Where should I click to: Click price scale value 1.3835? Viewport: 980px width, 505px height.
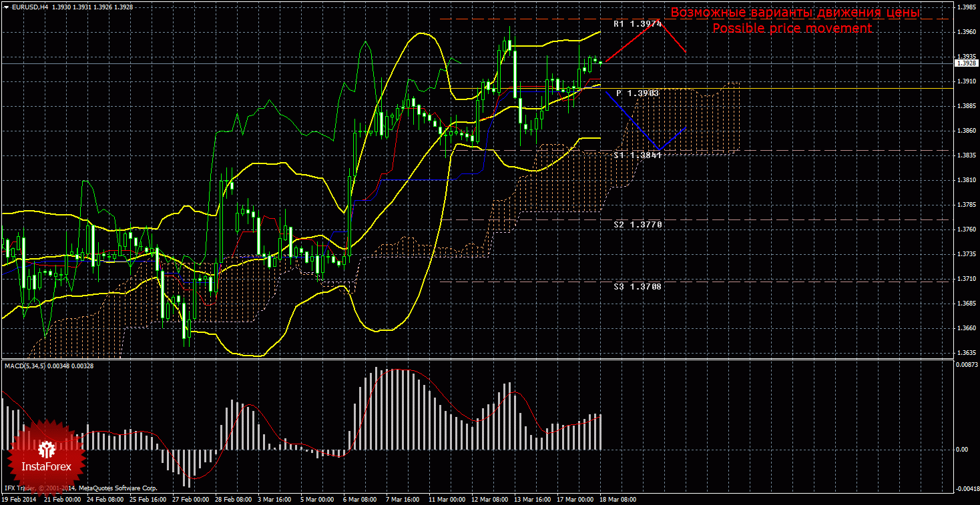coord(967,155)
